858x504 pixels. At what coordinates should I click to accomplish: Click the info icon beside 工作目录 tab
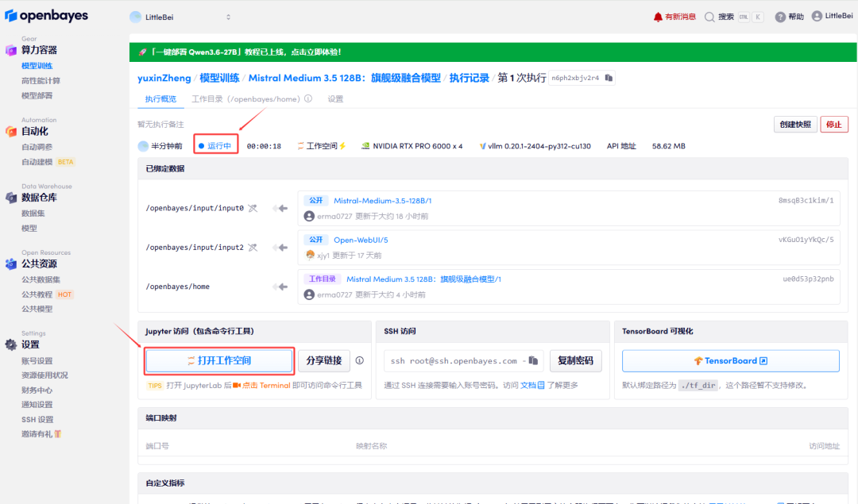click(308, 99)
